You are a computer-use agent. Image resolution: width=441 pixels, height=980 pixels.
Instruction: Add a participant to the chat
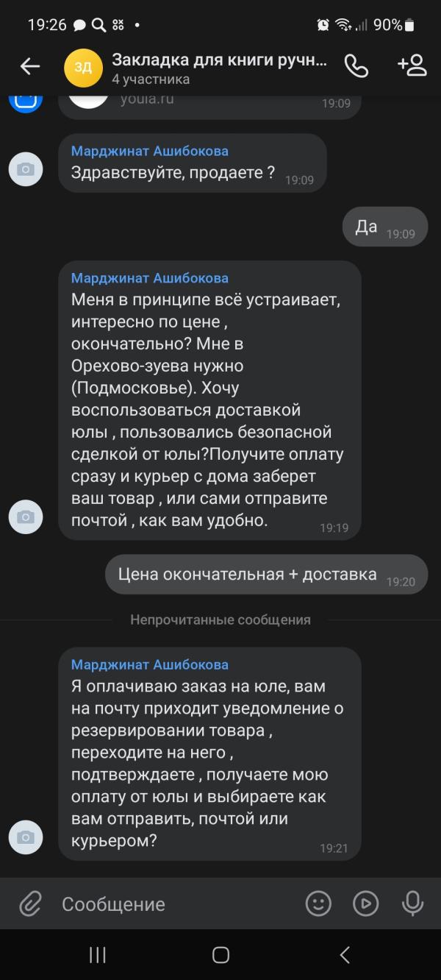[x=412, y=65]
